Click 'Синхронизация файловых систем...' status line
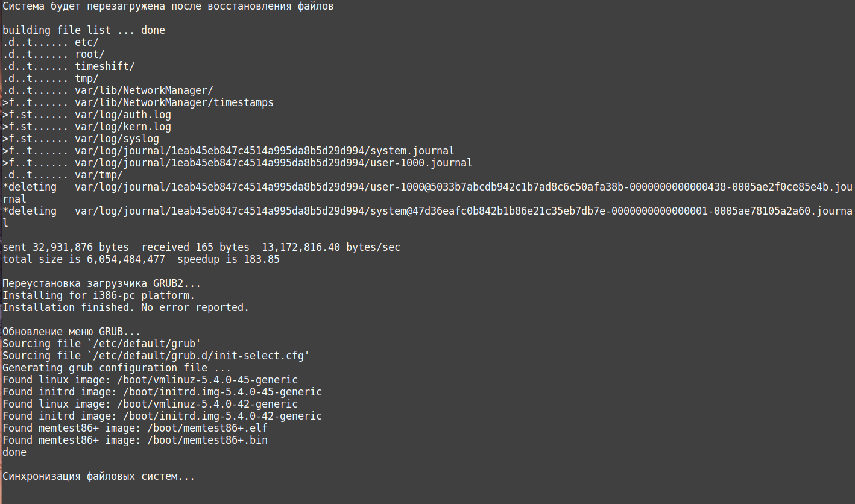 (99, 477)
